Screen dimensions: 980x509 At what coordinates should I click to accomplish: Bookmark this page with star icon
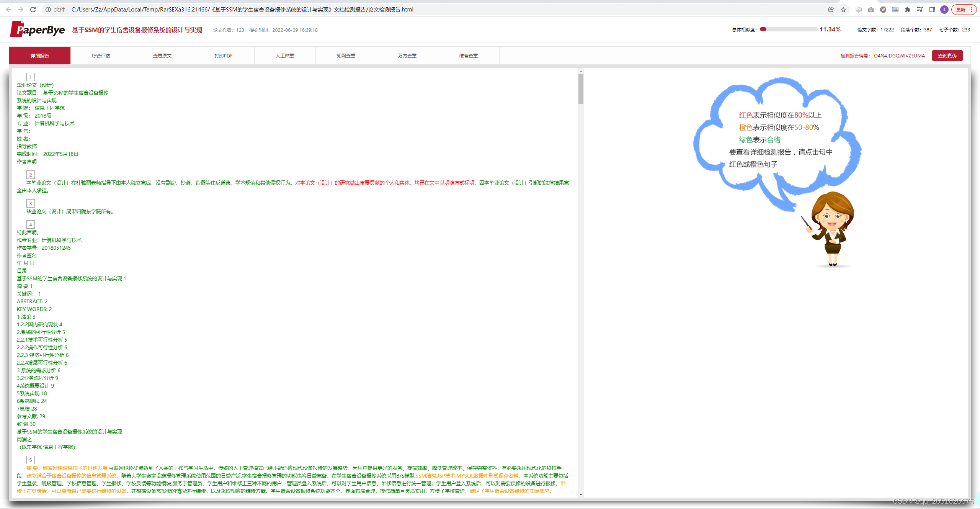[x=843, y=10]
